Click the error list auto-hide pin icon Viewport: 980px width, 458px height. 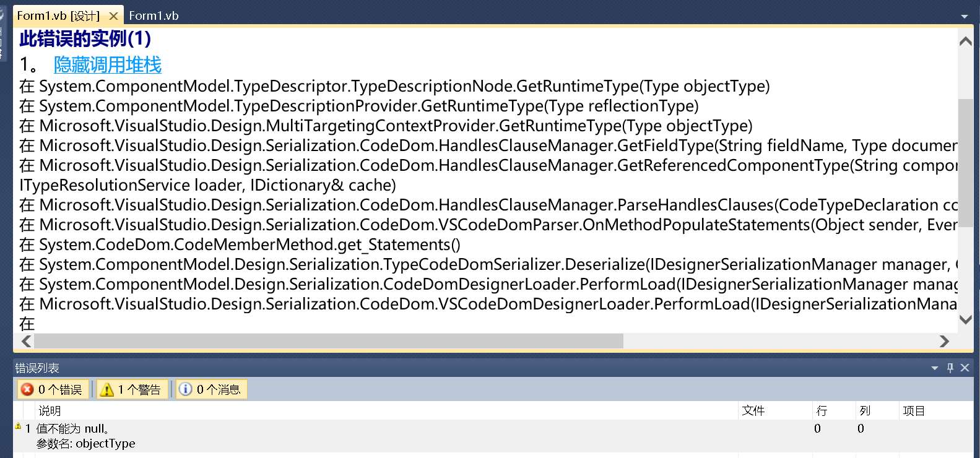[x=950, y=368]
